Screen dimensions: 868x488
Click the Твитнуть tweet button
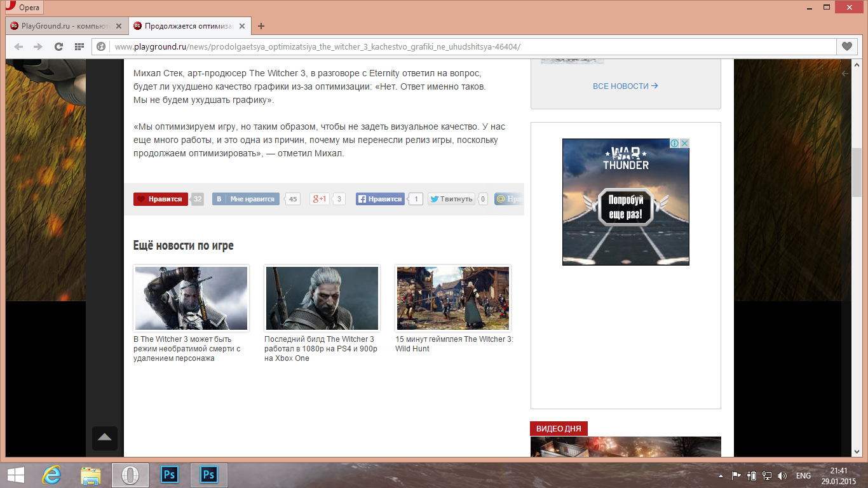point(451,199)
